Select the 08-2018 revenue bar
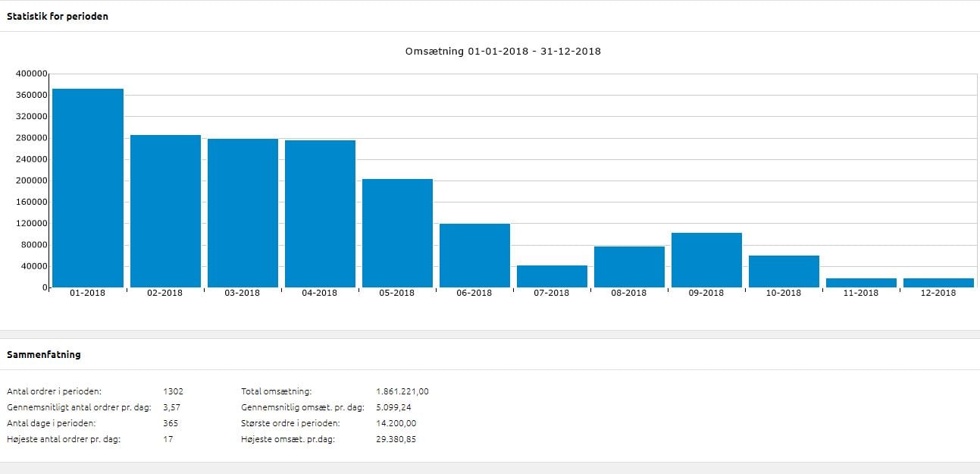This screenshot has width=980, height=474. point(629,267)
